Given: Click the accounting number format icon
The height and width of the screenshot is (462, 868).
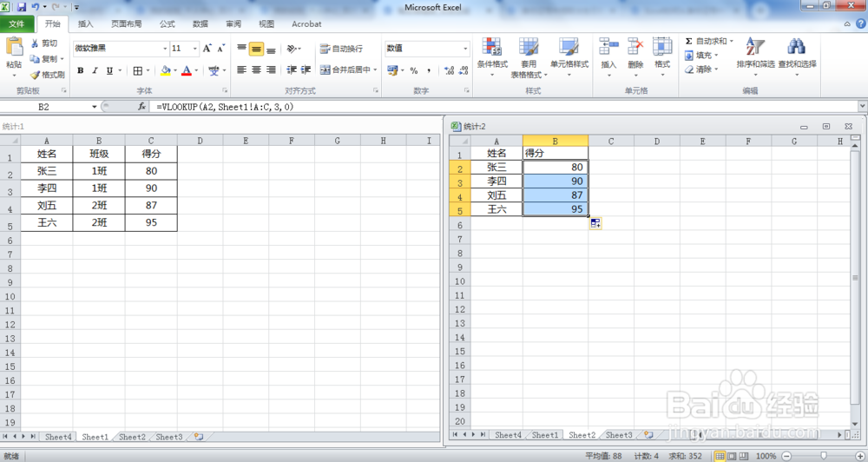Looking at the screenshot, I should point(392,70).
